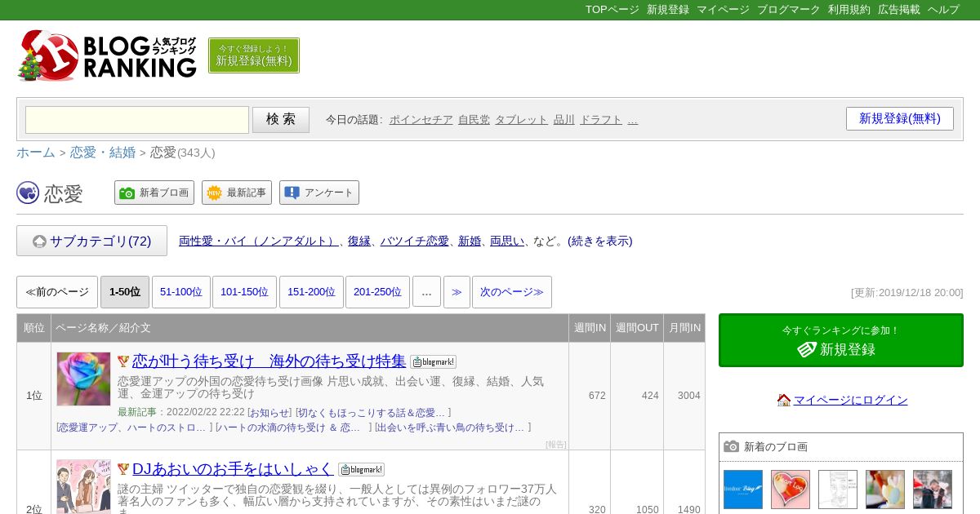Open the 新婚 subcategory

(x=470, y=241)
